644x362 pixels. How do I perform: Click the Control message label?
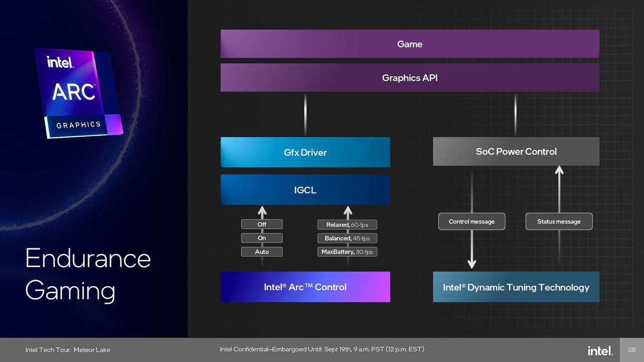click(x=471, y=221)
